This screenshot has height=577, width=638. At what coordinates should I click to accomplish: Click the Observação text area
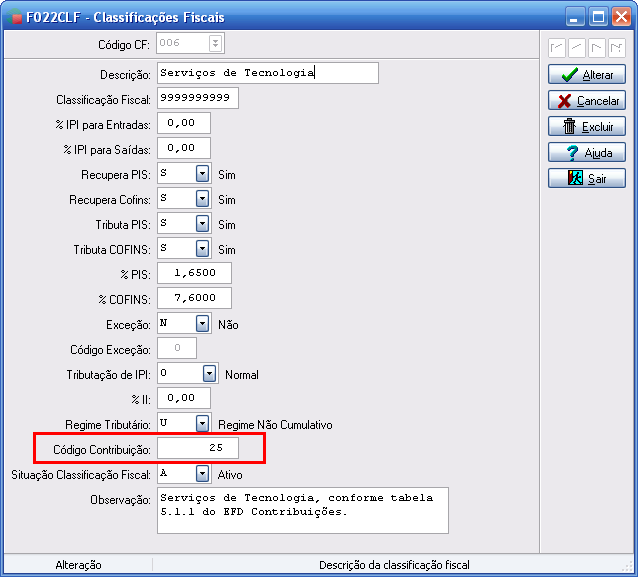point(303,510)
